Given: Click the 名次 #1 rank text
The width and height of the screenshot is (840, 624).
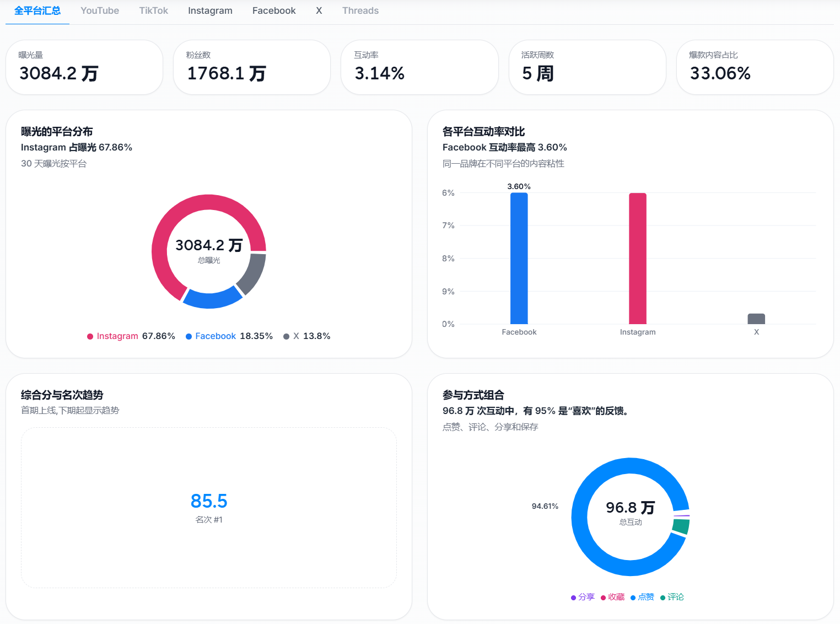Looking at the screenshot, I should 209,520.
